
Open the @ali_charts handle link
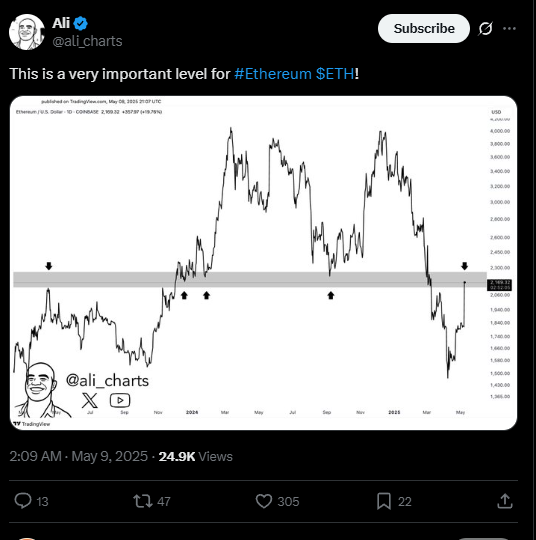pos(87,41)
